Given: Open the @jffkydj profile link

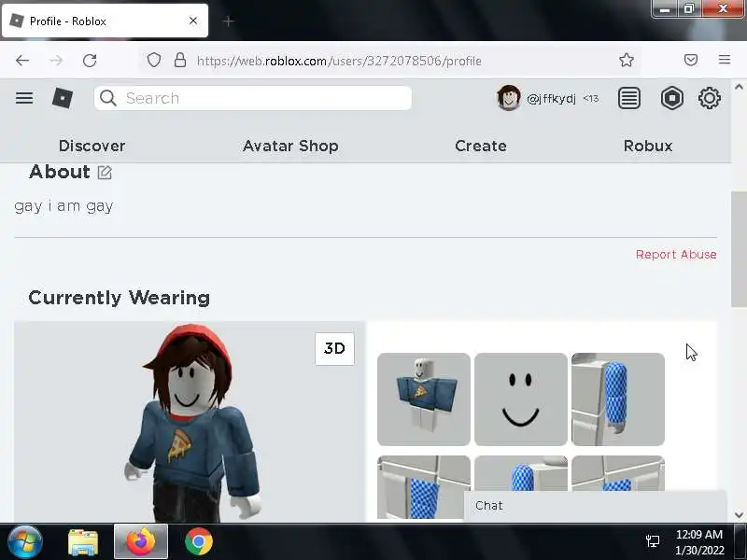Looking at the screenshot, I should (551, 99).
